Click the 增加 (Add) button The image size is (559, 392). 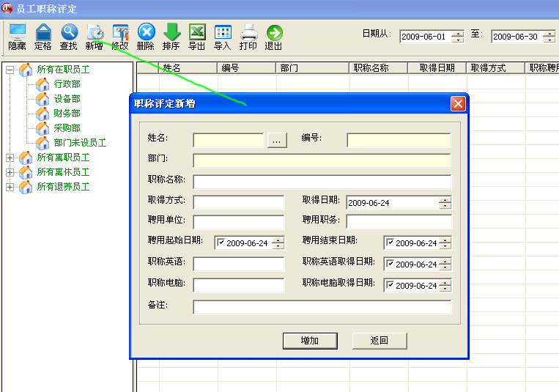(310, 341)
